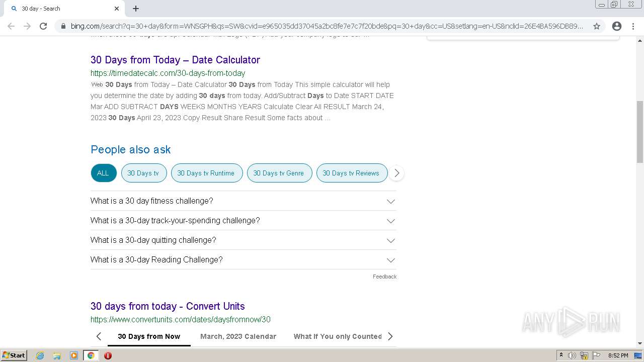Open Windows Media Player from the taskbar
Screen dimensions: 644x362
coord(73,355)
